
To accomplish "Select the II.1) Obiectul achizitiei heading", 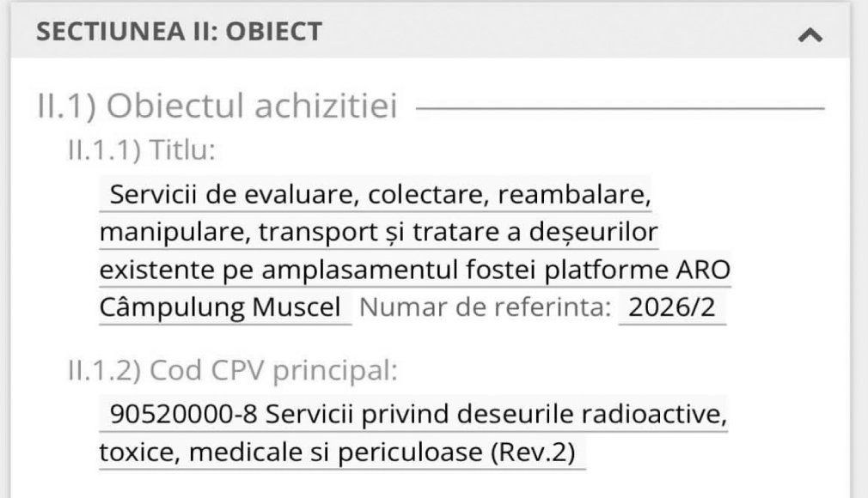I will click(x=217, y=106).
